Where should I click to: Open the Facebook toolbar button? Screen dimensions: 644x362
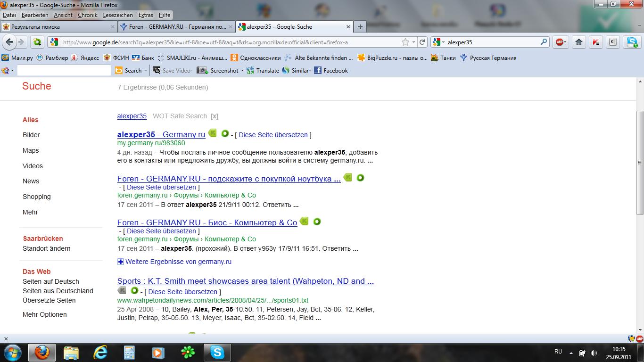click(330, 70)
